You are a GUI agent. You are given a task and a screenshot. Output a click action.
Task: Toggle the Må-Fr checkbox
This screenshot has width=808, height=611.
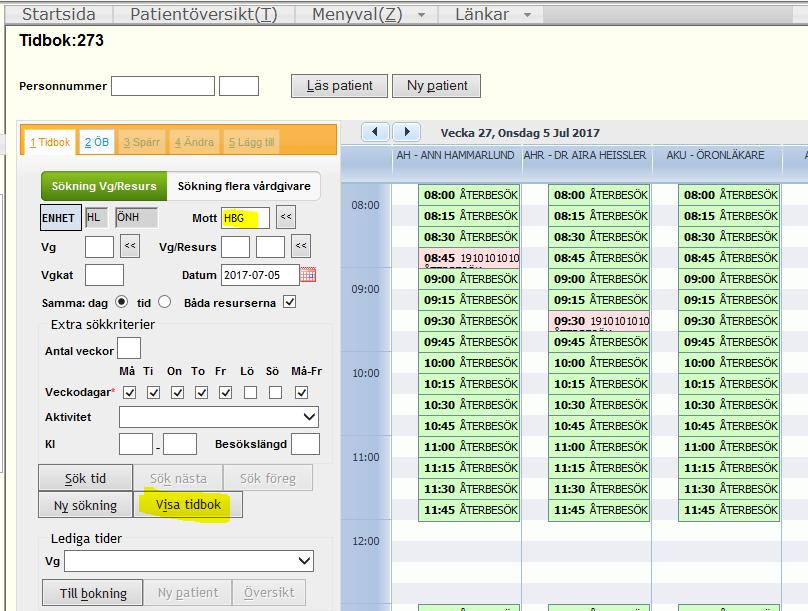(301, 393)
